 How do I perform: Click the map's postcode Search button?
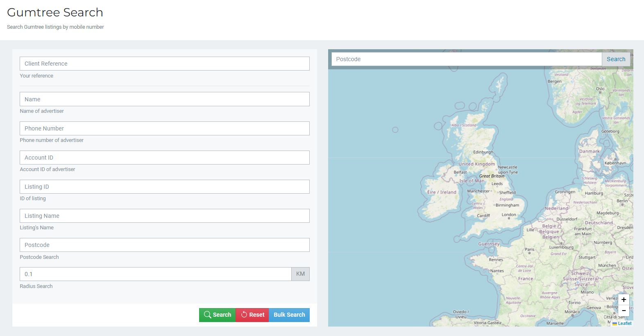616,59
